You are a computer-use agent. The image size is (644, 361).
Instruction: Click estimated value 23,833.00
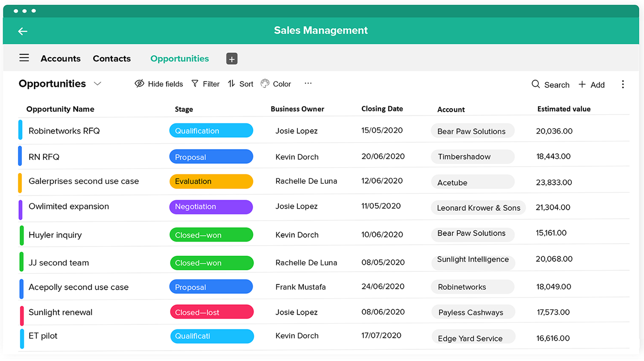(554, 182)
